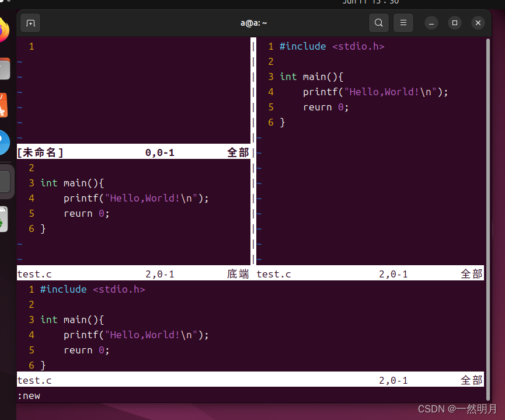Close the terminal window
The height and width of the screenshot is (420, 505).
click(x=478, y=23)
